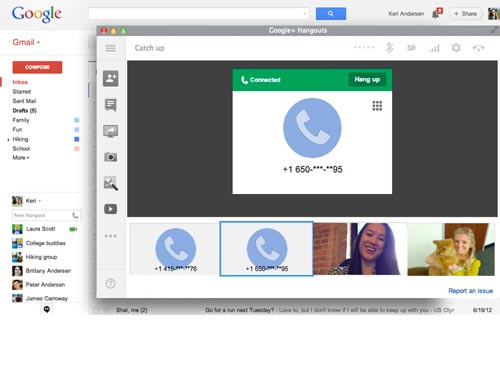Select the +1 415 caller thumbnail
Viewport: 500px width, 375px height.
175,249
